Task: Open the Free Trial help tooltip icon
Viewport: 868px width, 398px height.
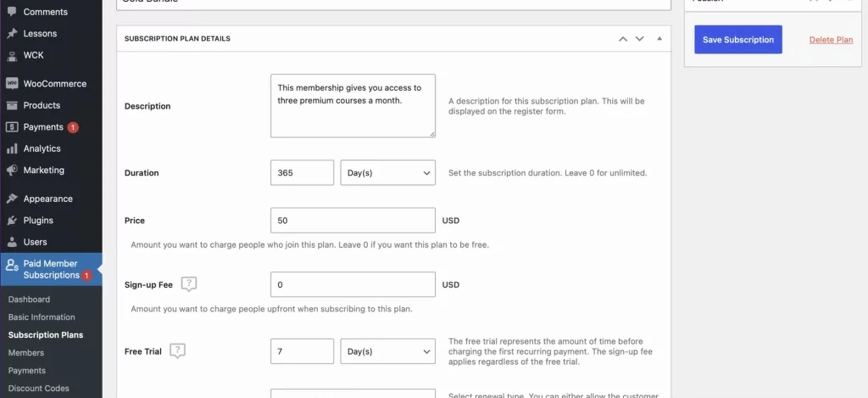Action: coord(177,350)
